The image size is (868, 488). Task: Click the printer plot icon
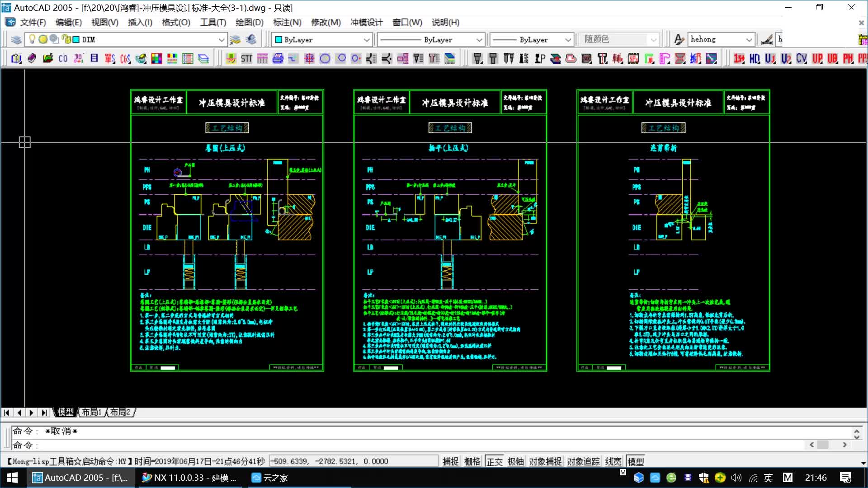278,58
